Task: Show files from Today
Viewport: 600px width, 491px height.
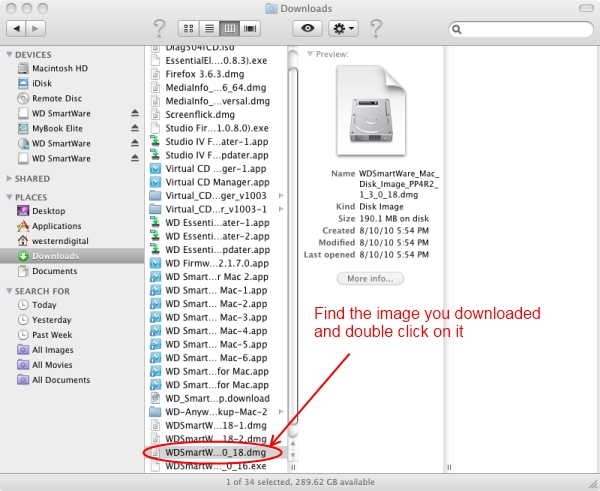Action: coord(37,305)
